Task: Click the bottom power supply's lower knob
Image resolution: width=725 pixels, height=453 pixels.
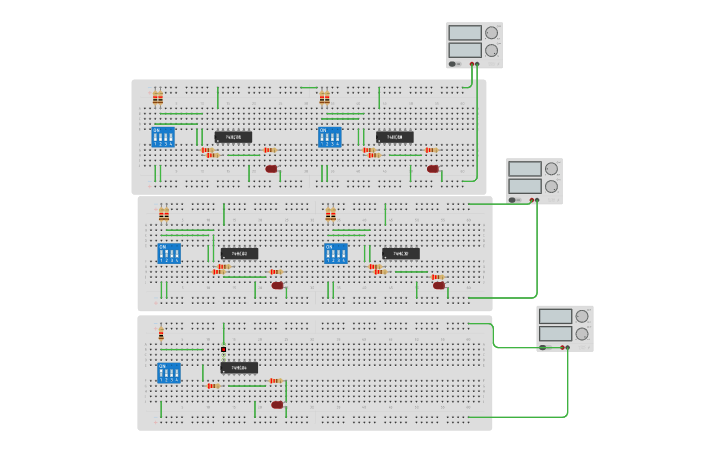Action: click(x=581, y=333)
